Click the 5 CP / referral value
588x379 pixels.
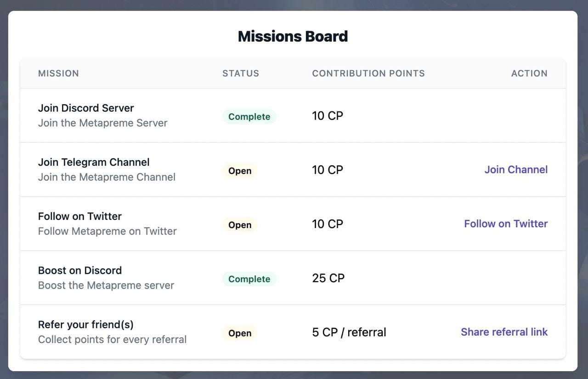[349, 332]
